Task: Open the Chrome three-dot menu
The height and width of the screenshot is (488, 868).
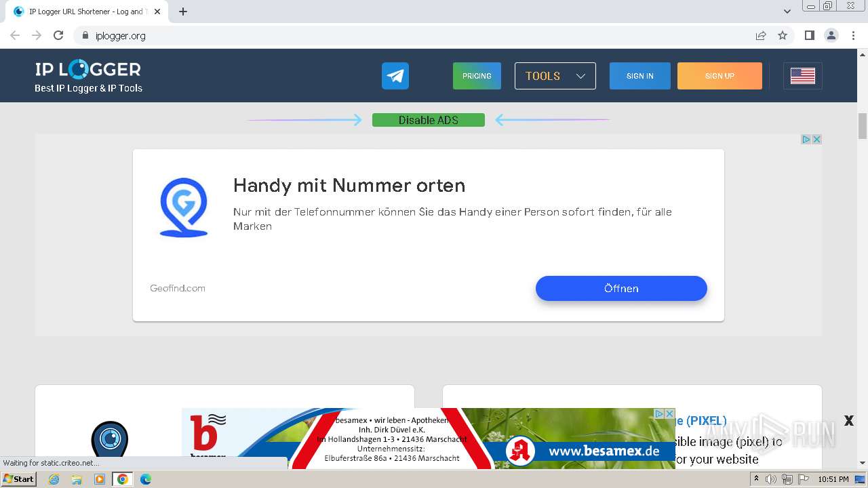Action: 854,36
